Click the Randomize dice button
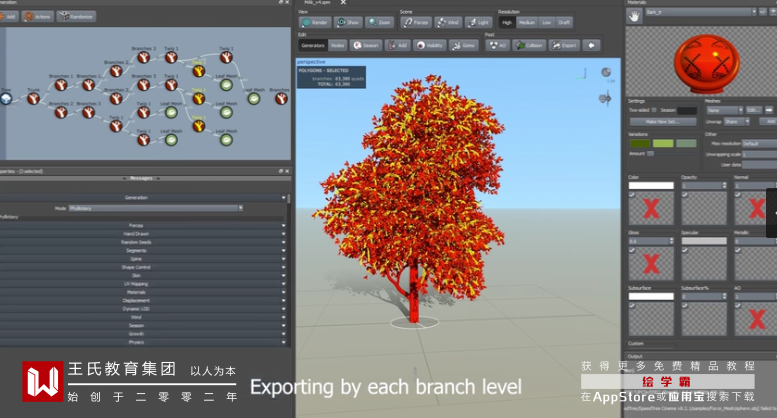 click(x=76, y=16)
